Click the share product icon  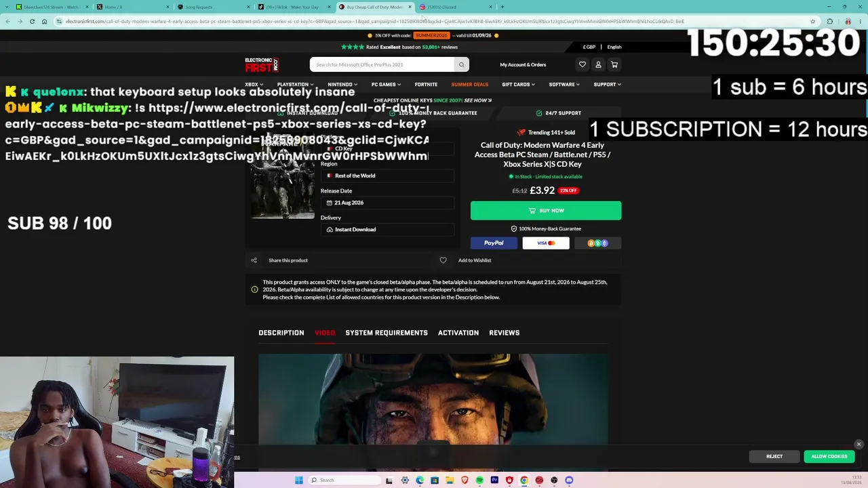point(254,260)
